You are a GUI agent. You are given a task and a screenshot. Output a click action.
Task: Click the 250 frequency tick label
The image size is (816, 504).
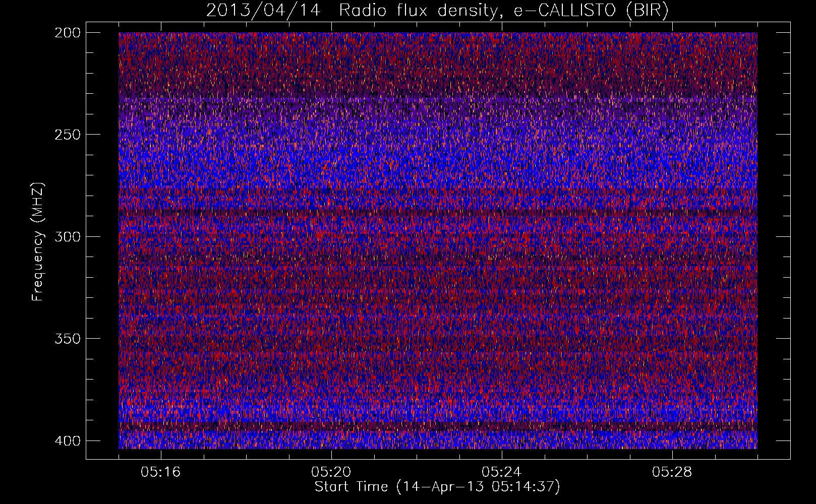(x=67, y=135)
